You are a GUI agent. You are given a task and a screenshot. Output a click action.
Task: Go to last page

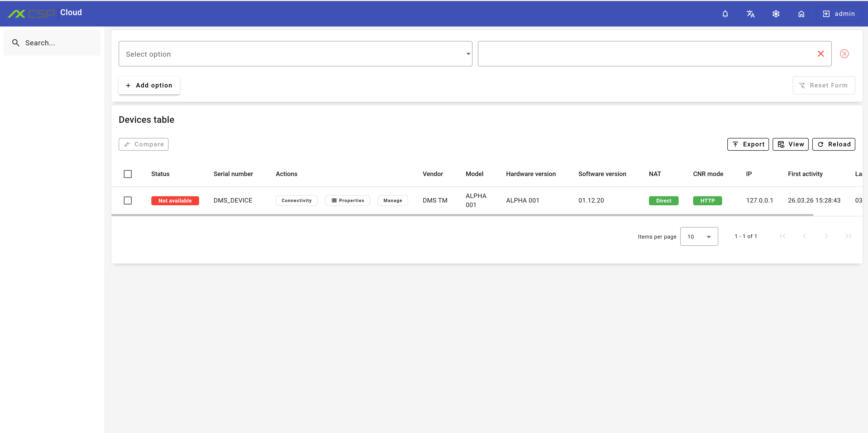[x=848, y=236]
